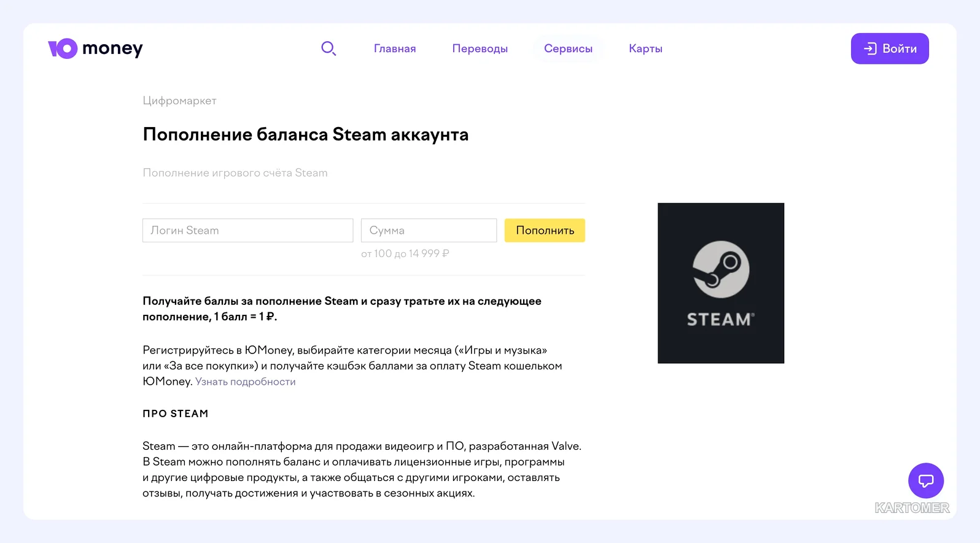Screen dimensions: 980x543
Task: Click the Цифромаркет breadcrumb link
Action: pyautogui.click(x=179, y=101)
